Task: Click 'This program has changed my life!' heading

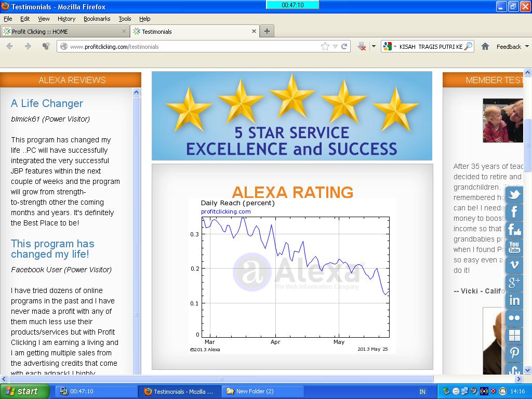Action: point(52,249)
